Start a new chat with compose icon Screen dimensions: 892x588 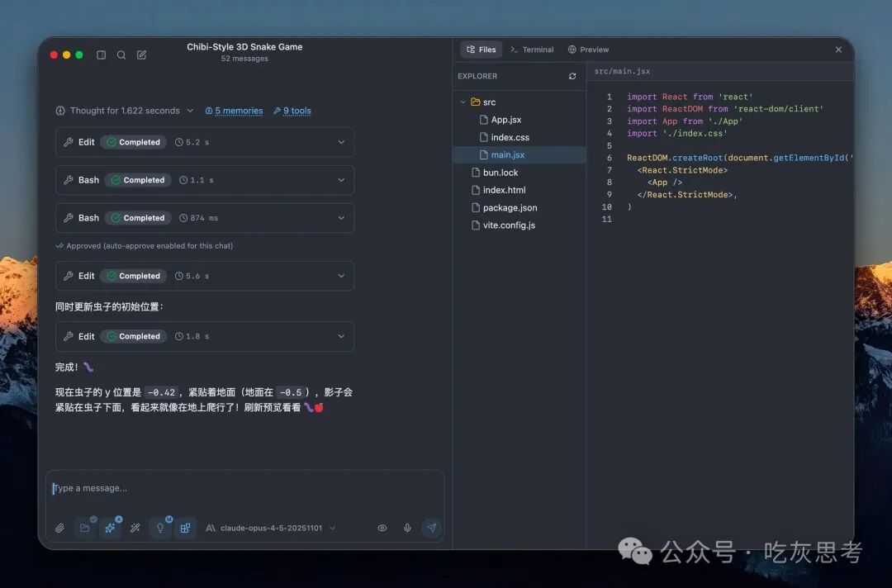click(142, 55)
